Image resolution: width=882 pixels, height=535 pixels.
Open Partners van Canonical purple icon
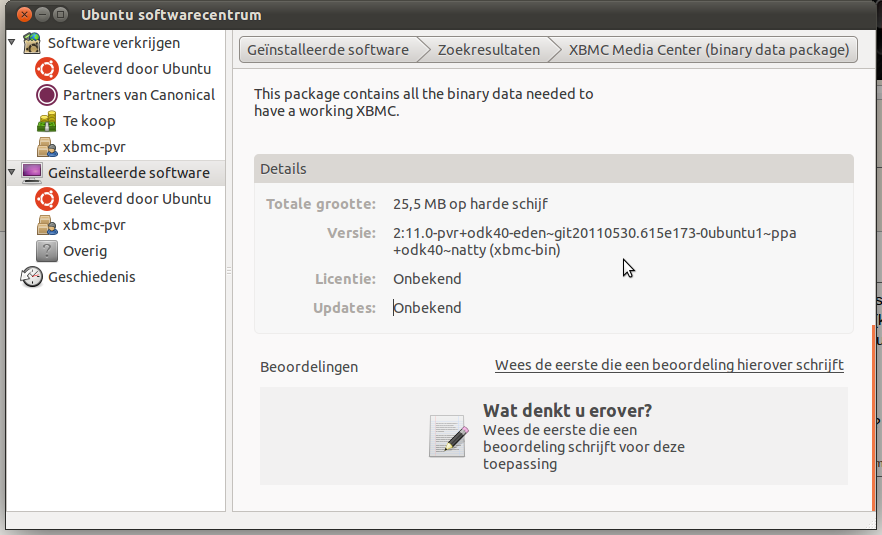coord(47,95)
